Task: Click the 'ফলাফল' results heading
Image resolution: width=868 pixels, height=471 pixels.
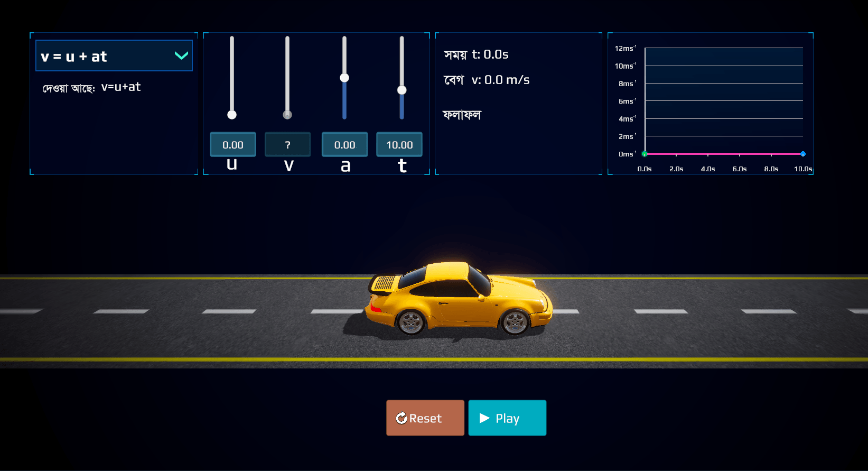Action: tap(462, 115)
